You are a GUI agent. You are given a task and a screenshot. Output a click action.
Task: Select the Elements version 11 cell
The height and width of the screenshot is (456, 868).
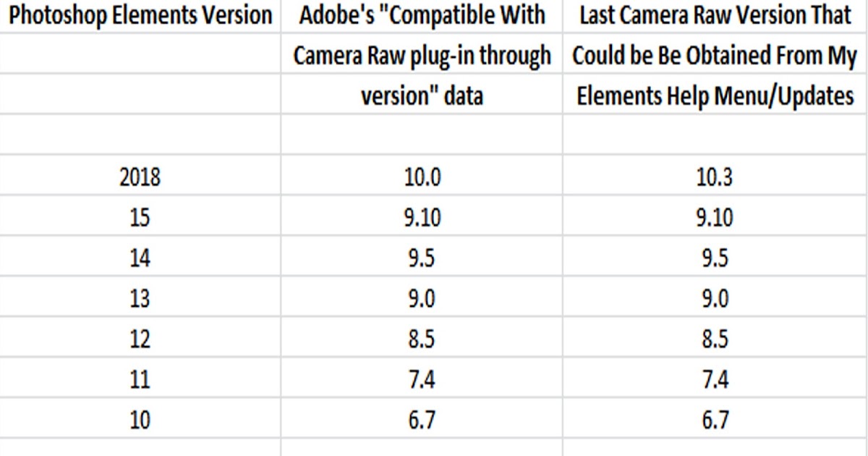(140, 379)
